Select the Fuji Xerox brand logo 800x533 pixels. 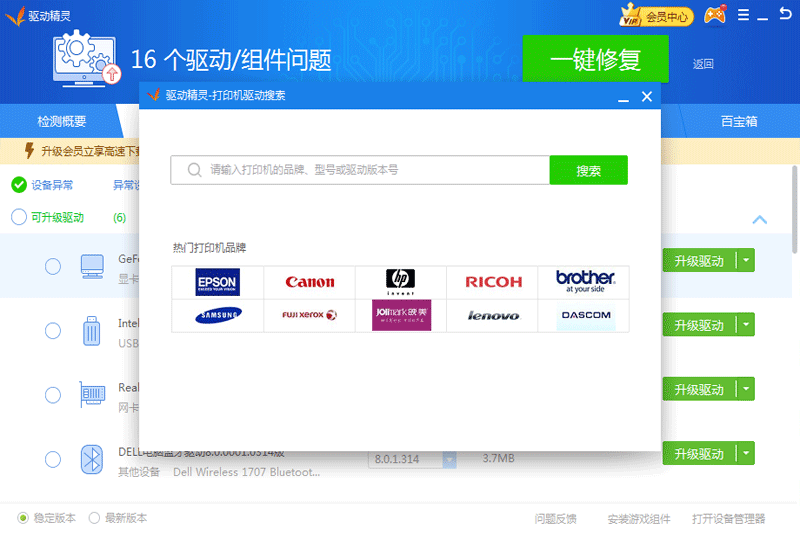[x=309, y=315]
